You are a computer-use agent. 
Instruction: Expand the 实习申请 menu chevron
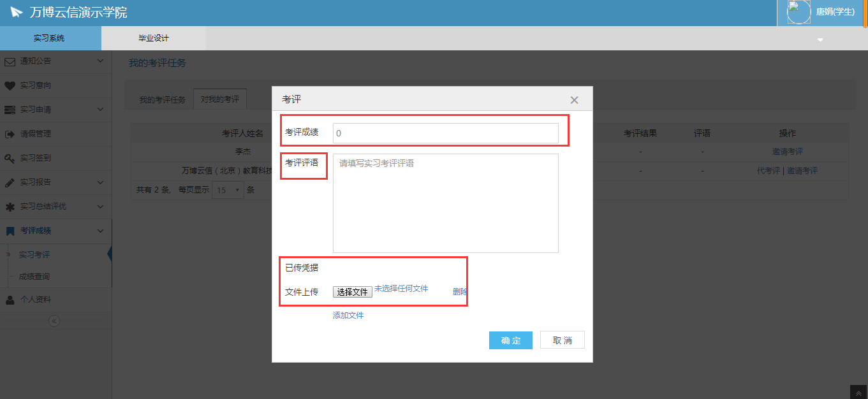(100, 110)
